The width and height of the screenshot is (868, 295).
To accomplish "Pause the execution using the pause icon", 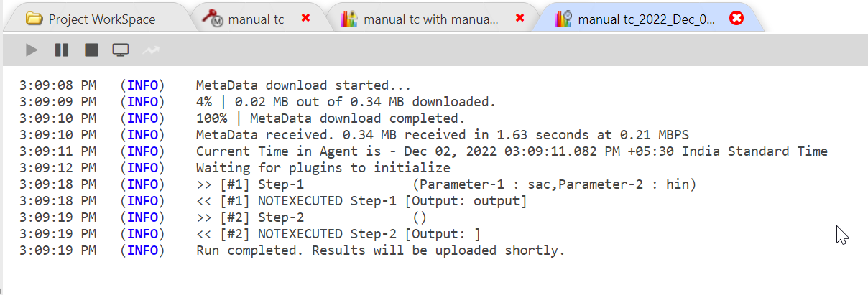I will point(62,50).
